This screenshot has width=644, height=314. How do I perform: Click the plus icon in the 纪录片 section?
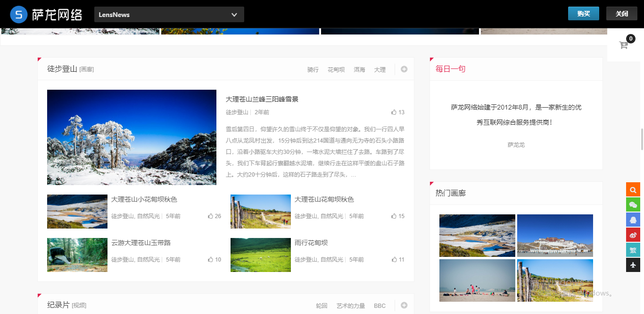404,305
